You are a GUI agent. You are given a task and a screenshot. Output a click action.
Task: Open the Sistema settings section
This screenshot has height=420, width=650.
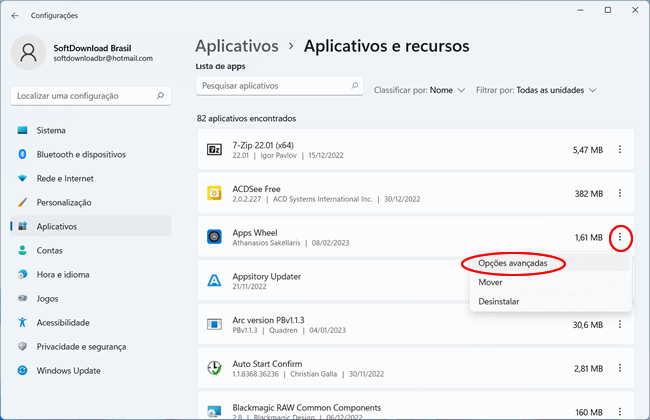coord(50,131)
